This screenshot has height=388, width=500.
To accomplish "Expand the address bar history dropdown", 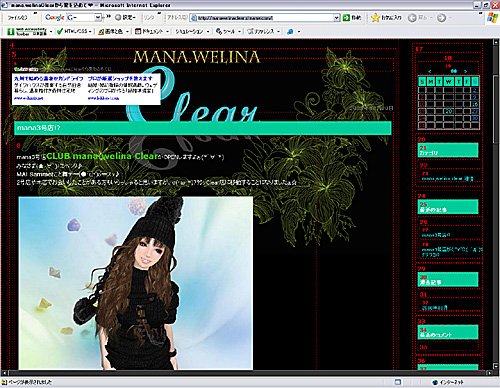I will click(x=337, y=18).
